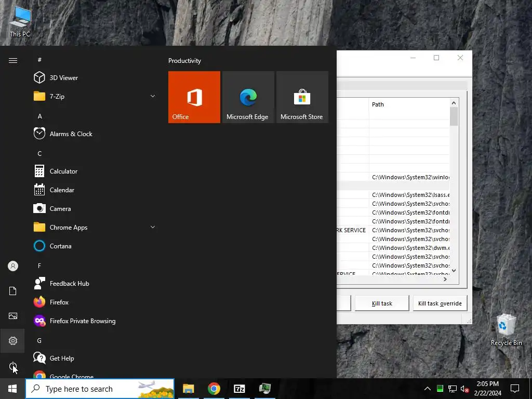
Task: Open the Calendar app
Action: pyautogui.click(x=95, y=190)
